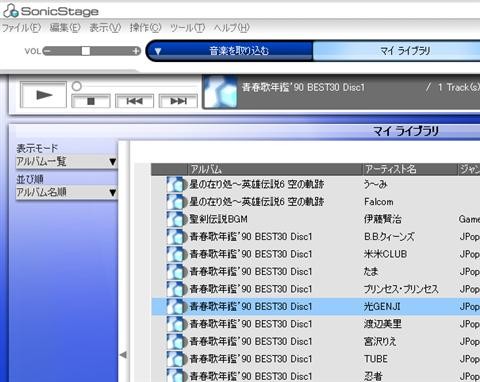The width and height of the screenshot is (480, 382).
Task: Click album icon for プリンセス・プリンセス row
Action: coord(175,289)
